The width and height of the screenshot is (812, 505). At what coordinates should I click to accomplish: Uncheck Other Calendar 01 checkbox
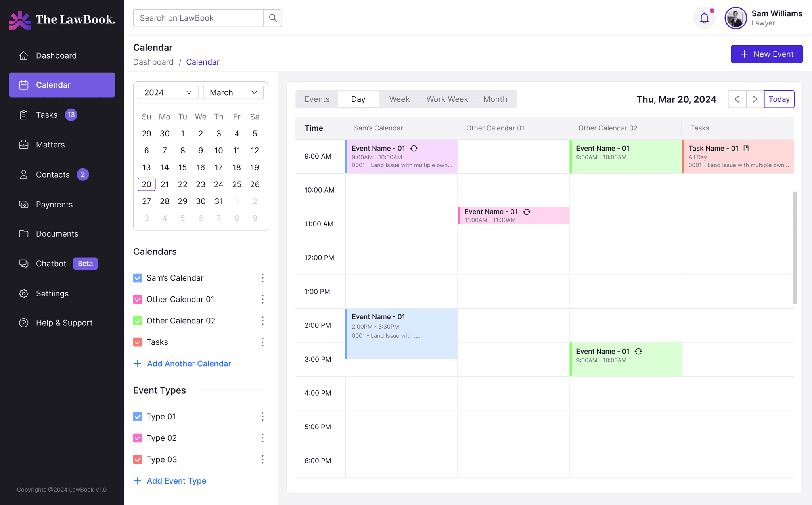[138, 299]
